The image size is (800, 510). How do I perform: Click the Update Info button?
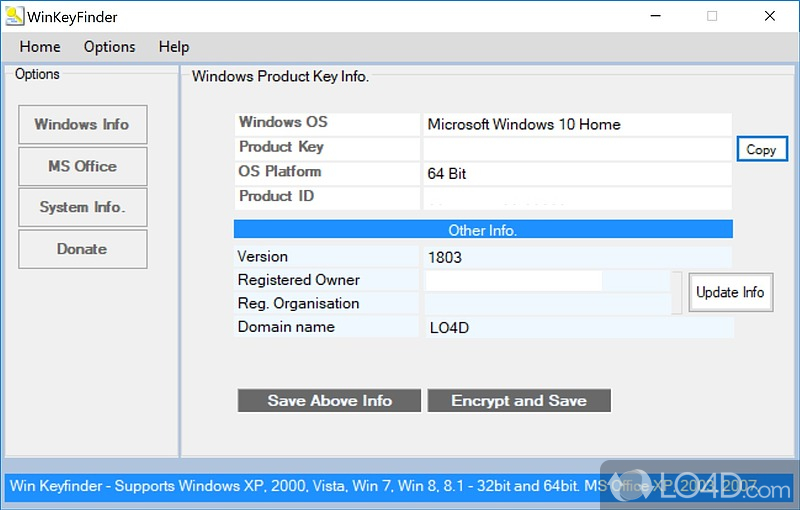click(x=730, y=292)
